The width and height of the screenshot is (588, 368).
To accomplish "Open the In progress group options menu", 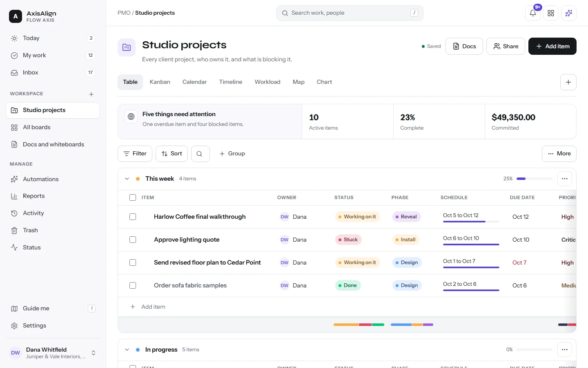I will pyautogui.click(x=565, y=350).
